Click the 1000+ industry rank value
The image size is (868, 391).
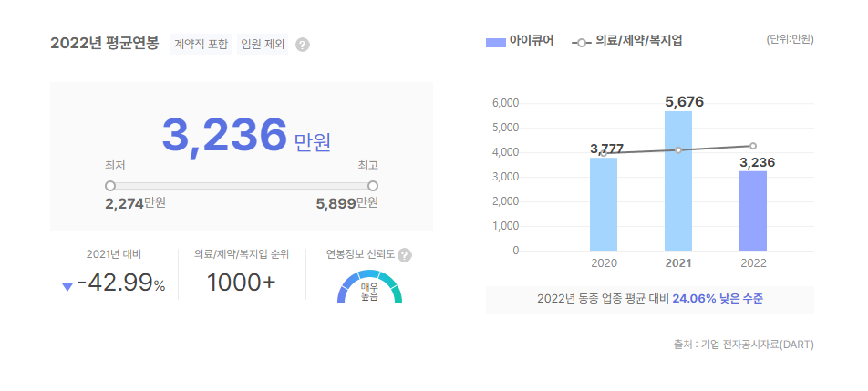click(242, 283)
